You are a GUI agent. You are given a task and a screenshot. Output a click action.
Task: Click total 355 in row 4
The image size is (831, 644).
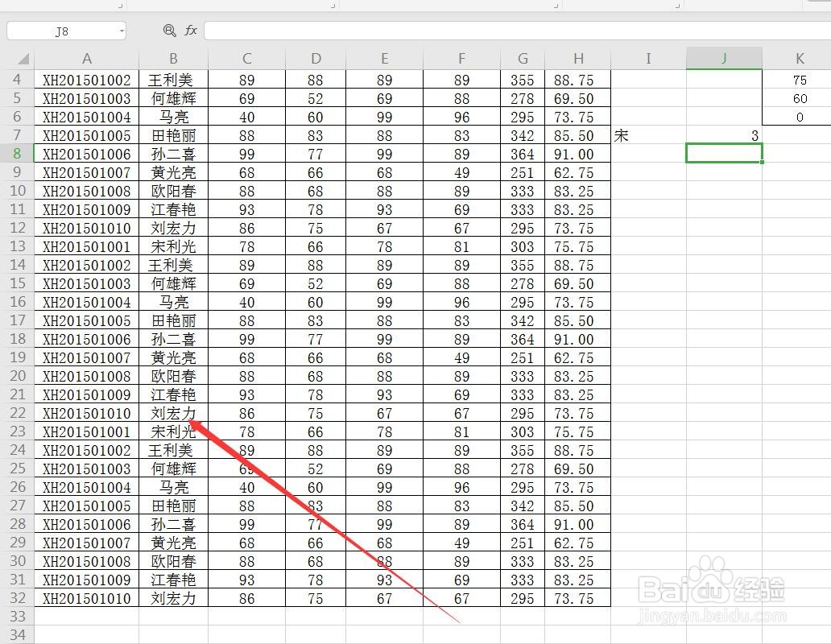coord(523,80)
